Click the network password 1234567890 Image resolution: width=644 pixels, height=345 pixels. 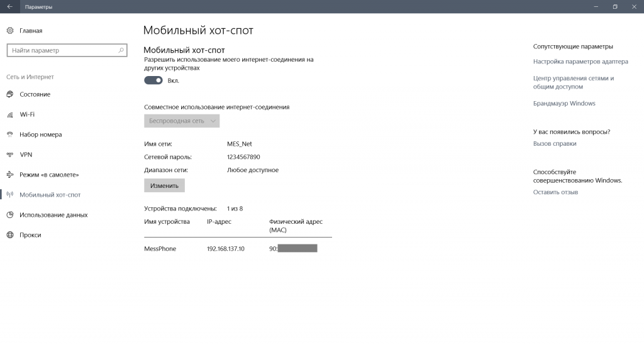pyautogui.click(x=243, y=156)
